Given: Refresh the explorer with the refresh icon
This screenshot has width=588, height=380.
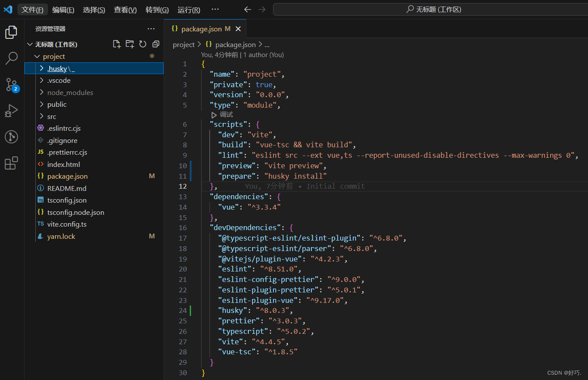Looking at the screenshot, I should tap(143, 44).
